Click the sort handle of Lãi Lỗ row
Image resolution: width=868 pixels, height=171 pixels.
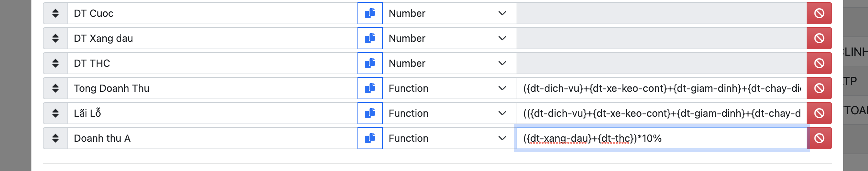coord(55,114)
